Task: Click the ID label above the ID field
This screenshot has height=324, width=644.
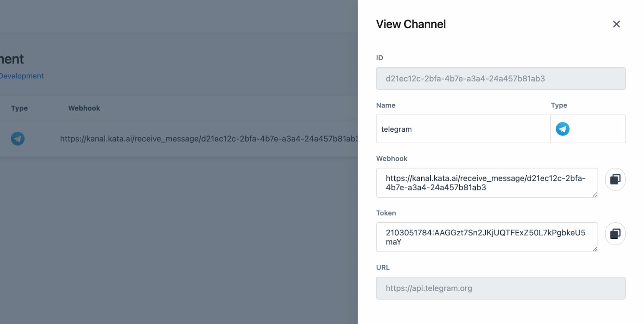Action: 380,58
